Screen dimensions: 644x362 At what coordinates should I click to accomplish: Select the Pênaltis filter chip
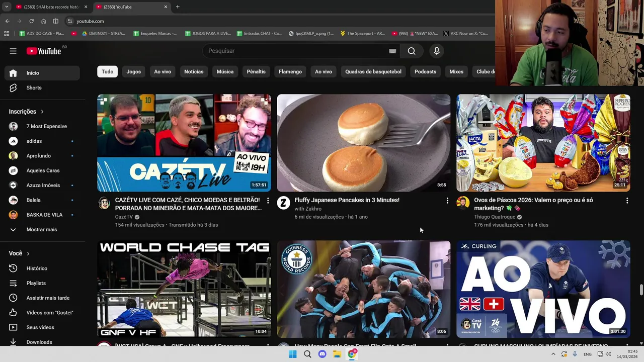click(256, 72)
